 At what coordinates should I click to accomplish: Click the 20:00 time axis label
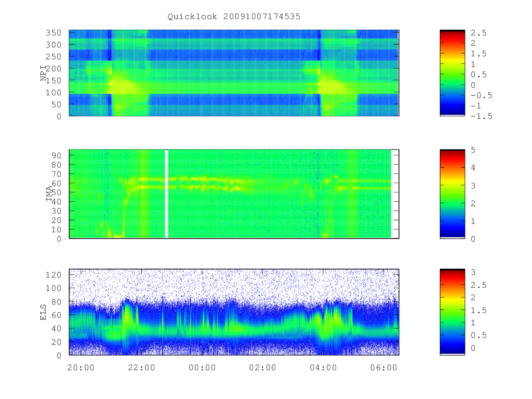pos(81,368)
